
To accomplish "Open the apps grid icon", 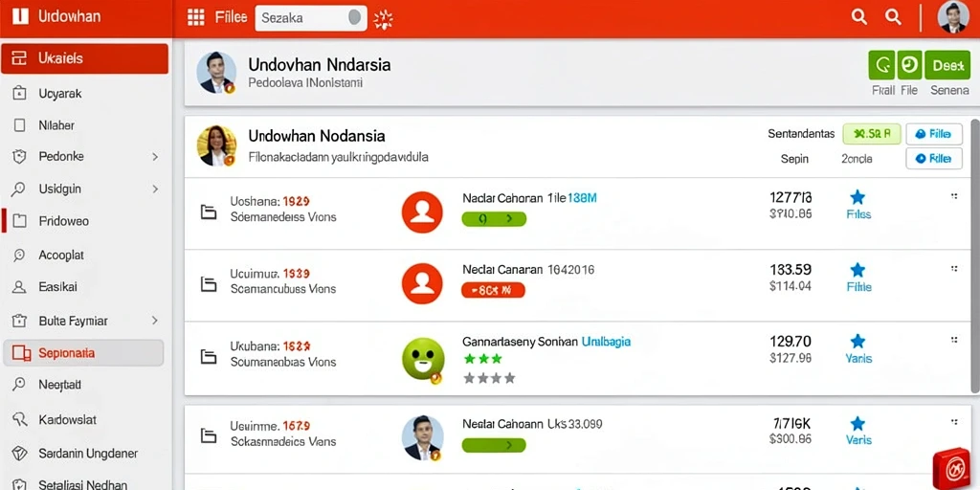I will (x=196, y=17).
